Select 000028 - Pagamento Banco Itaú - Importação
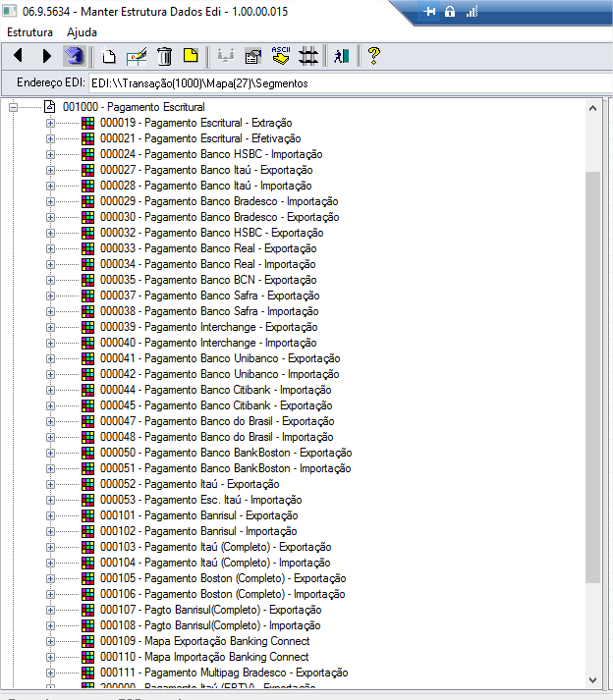This screenshot has height=700, width=613. [x=205, y=186]
